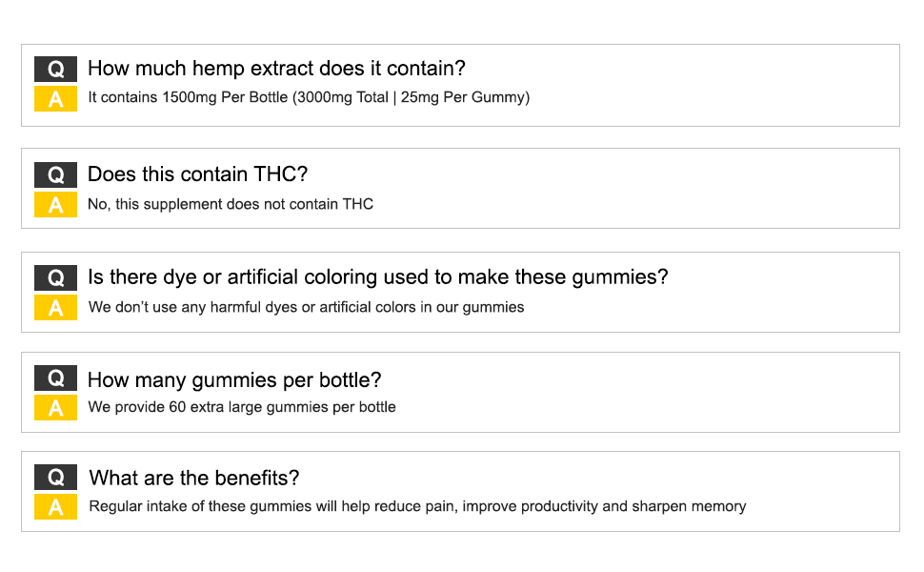Click the answer about harmful dyes and artificial colors
The height and width of the screenshot is (572, 924).
click(306, 307)
